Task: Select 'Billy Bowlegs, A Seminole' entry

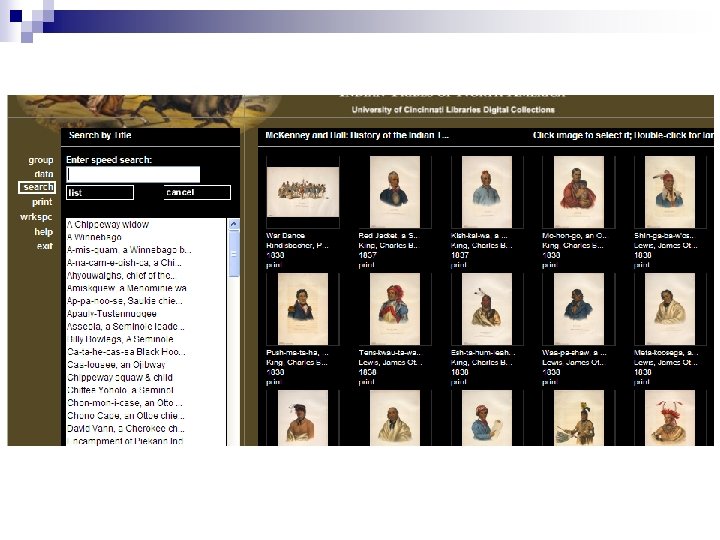Action: tap(120, 339)
